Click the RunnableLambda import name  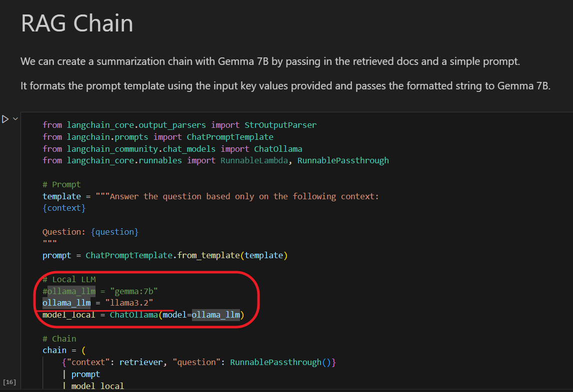(x=254, y=161)
